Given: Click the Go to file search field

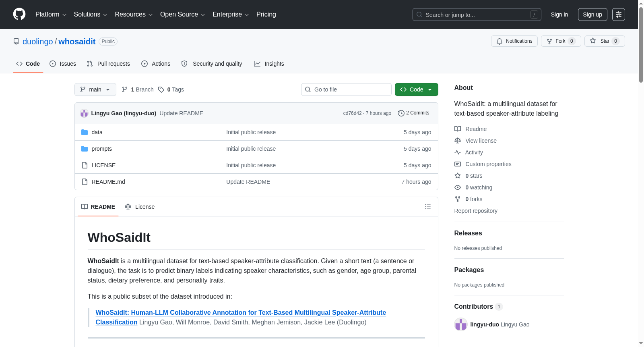Looking at the screenshot, I should coord(346,89).
